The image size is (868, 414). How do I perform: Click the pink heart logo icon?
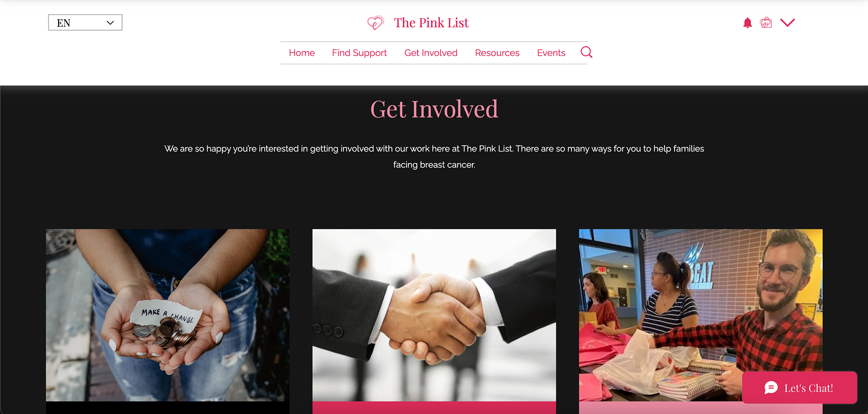point(376,23)
